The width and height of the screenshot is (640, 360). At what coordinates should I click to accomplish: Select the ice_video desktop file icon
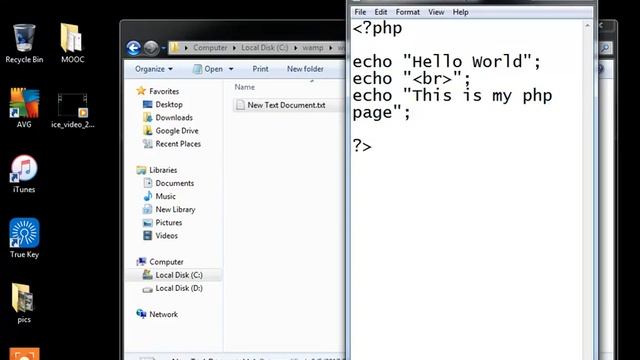pyautogui.click(x=73, y=110)
